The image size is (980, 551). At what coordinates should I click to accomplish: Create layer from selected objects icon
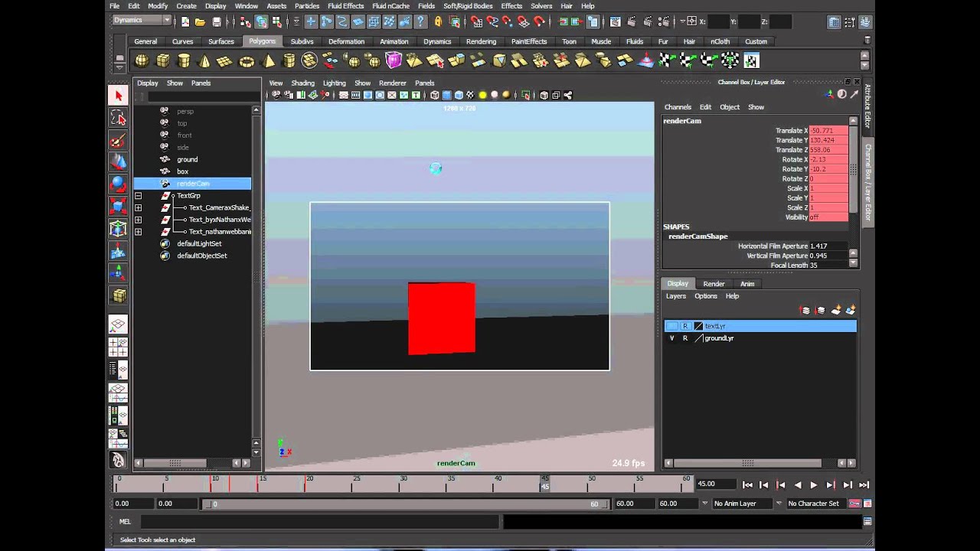pos(850,310)
